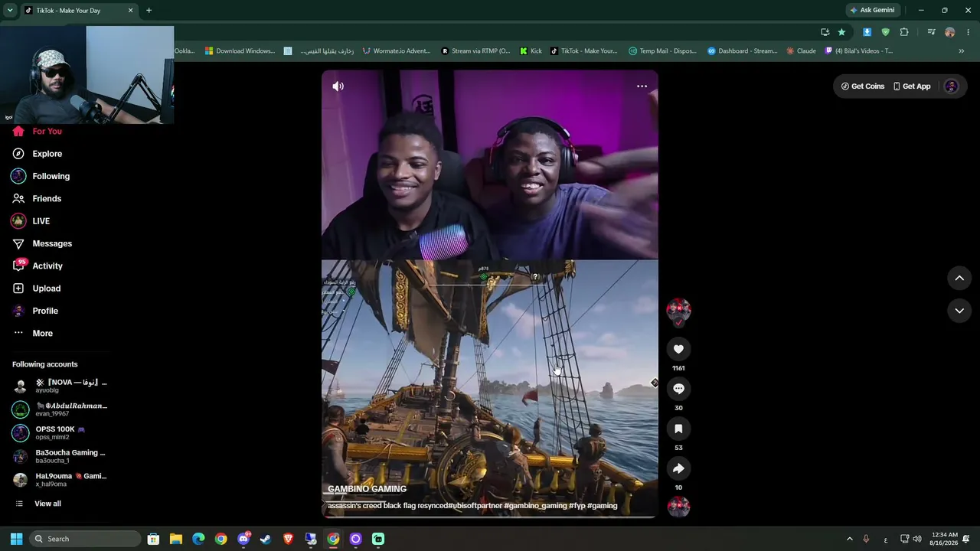Click the taskbar Search box
This screenshot has height=551, width=980.
(86, 539)
